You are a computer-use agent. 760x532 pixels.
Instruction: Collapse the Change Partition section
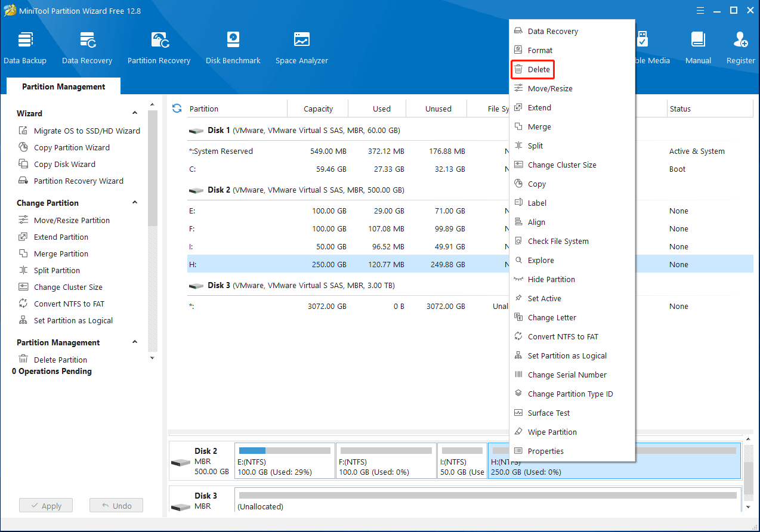click(x=135, y=203)
